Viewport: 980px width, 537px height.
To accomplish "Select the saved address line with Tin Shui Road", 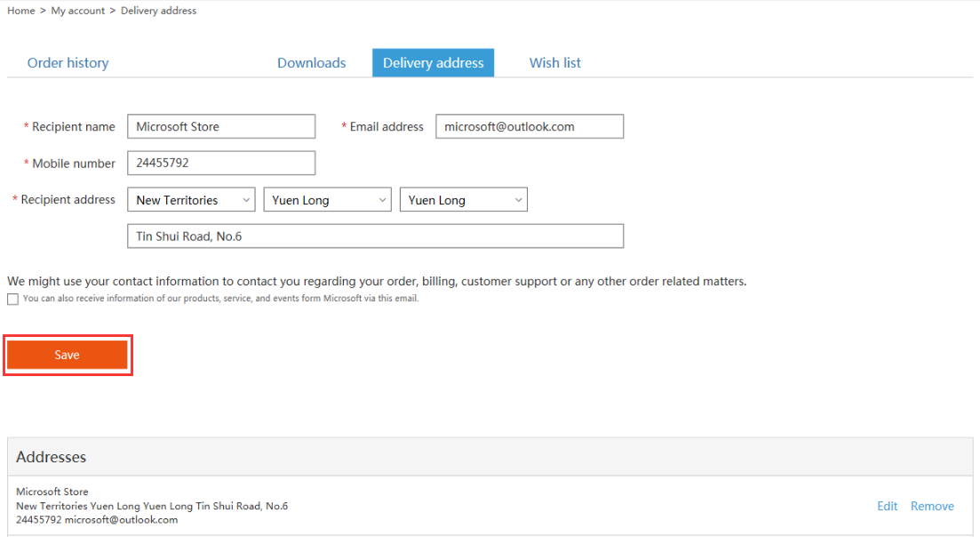I will 152,506.
